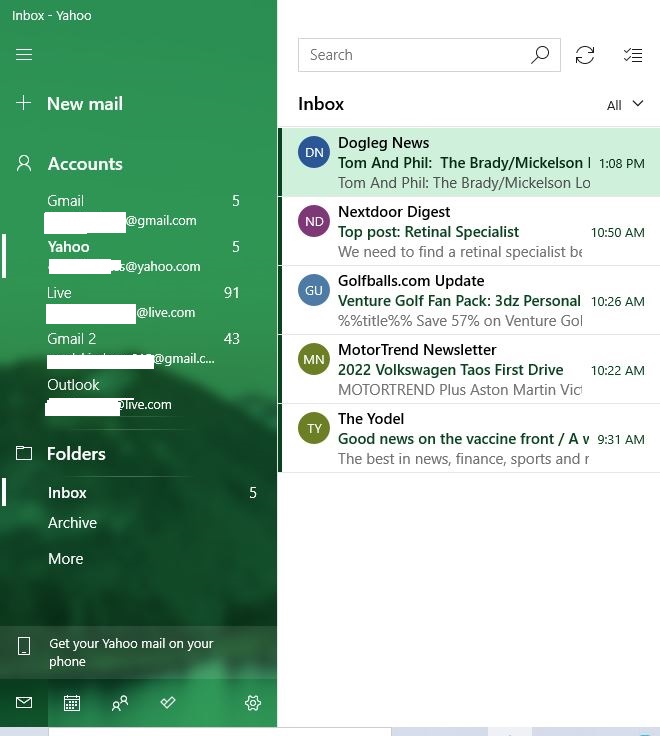660x736 pixels.
Task: Click the 10:50 AM timestamp
Action: click(618, 232)
